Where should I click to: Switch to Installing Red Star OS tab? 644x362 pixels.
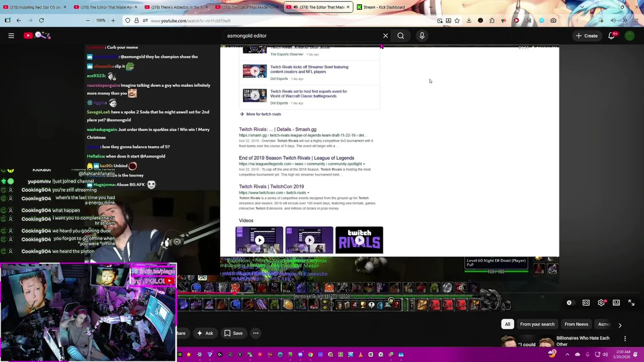click(34, 7)
